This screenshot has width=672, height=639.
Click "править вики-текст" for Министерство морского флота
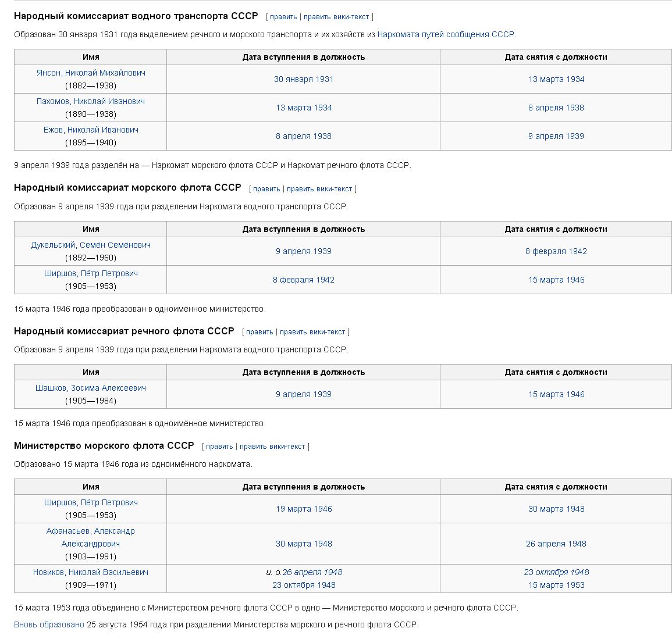coord(272,447)
